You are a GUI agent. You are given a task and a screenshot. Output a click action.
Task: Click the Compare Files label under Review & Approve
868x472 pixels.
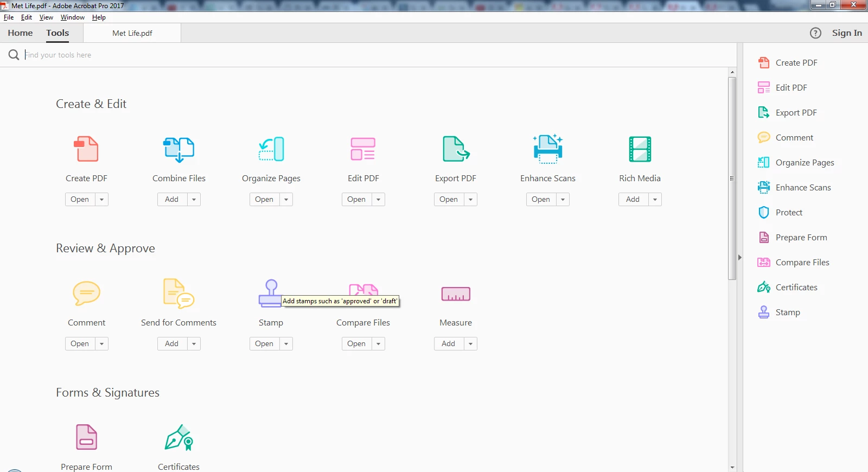[x=363, y=323]
